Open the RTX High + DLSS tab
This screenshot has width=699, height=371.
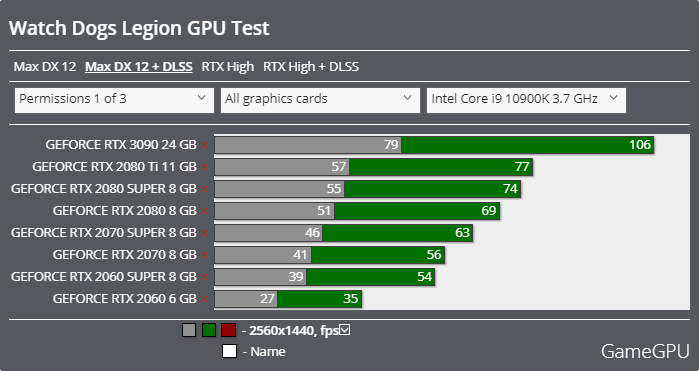(x=311, y=67)
